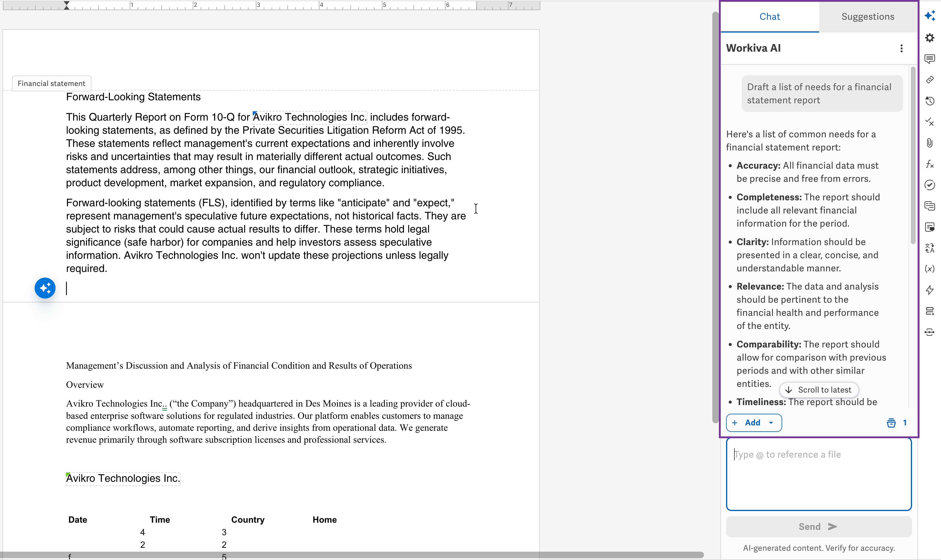The width and height of the screenshot is (941, 560).
Task: Click the 'Draft a list of needs' chat prompt
Action: click(x=822, y=94)
